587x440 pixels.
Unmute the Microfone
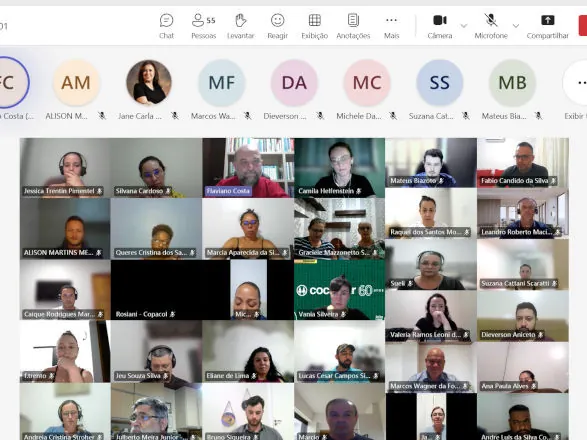(491, 26)
